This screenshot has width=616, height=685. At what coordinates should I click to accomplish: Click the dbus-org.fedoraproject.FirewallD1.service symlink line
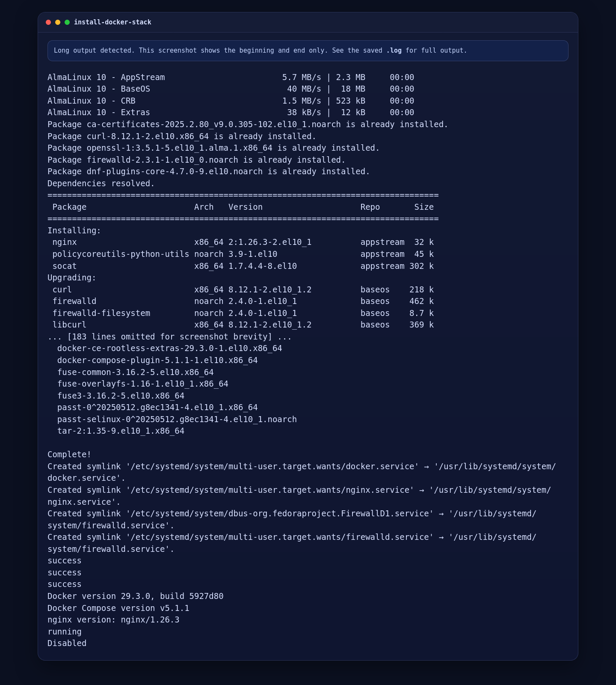click(292, 520)
